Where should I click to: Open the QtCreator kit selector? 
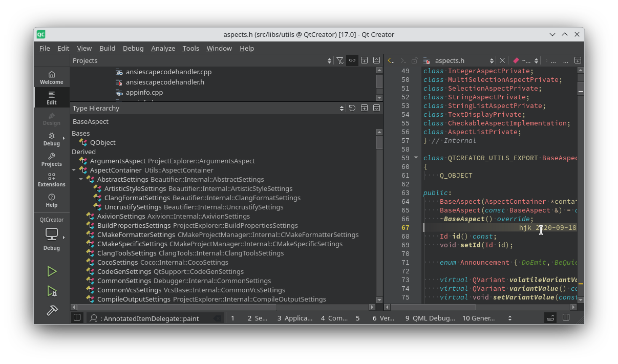pos(52,234)
